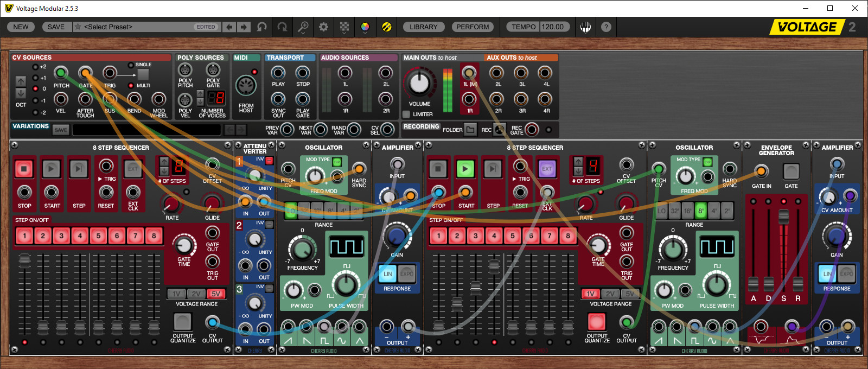Click the green Start button on second sequencer
The height and width of the screenshot is (369, 868).
(465, 169)
